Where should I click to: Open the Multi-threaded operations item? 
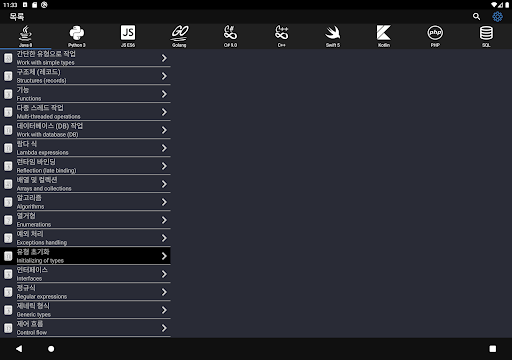pos(85,112)
